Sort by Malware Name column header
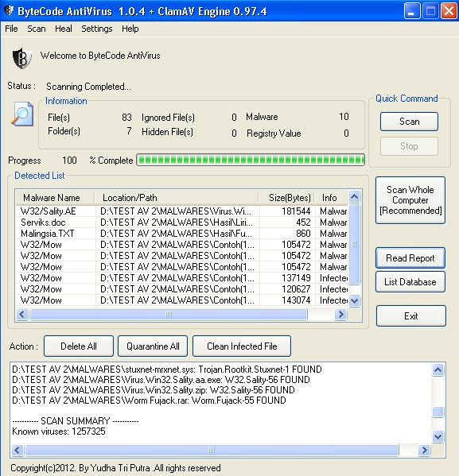Image resolution: width=459 pixels, height=476 pixels. (55, 198)
